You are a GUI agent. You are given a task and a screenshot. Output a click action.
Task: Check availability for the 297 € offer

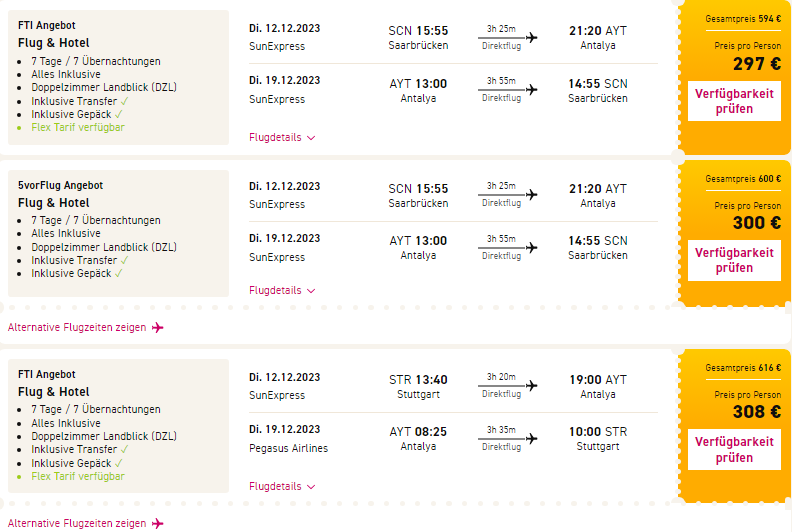point(734,101)
